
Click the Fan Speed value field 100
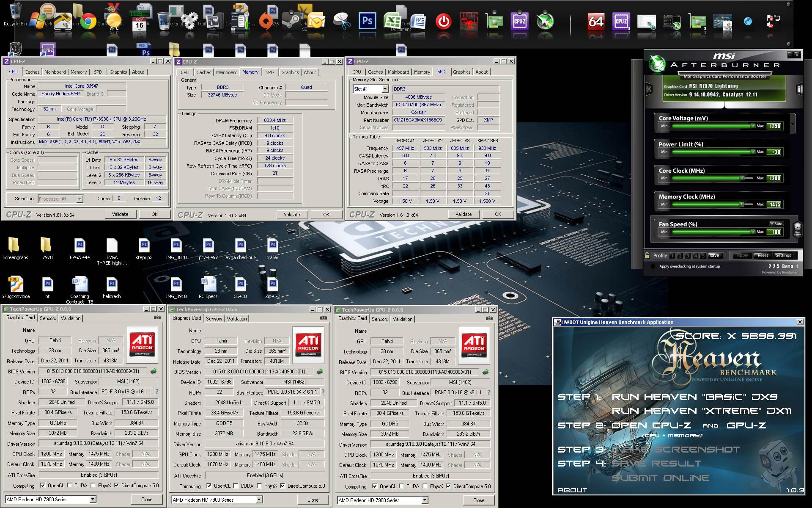pos(775,232)
